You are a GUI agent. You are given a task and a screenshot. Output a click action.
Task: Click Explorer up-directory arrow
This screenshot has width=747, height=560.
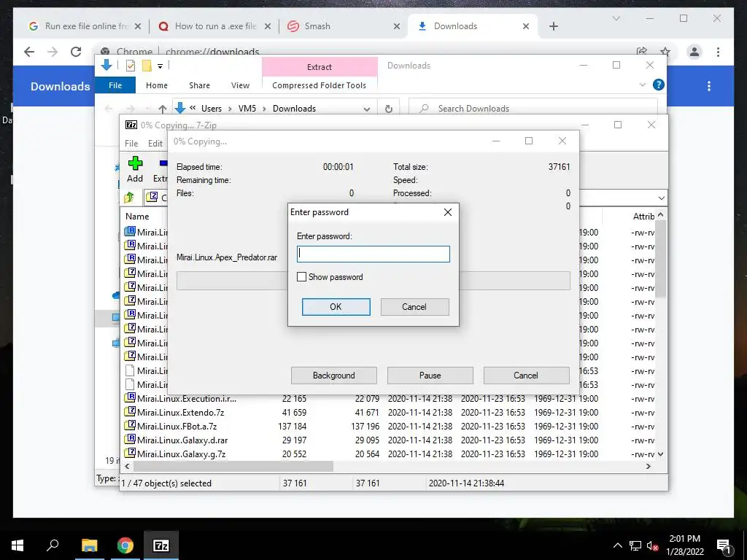coord(163,109)
